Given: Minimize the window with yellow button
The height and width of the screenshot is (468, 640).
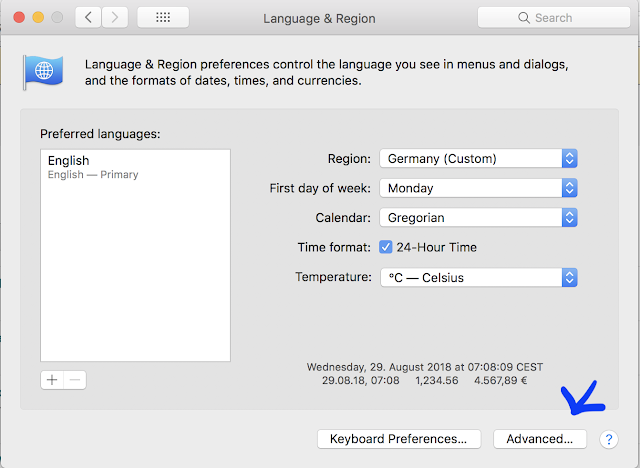Looking at the screenshot, I should (39, 18).
